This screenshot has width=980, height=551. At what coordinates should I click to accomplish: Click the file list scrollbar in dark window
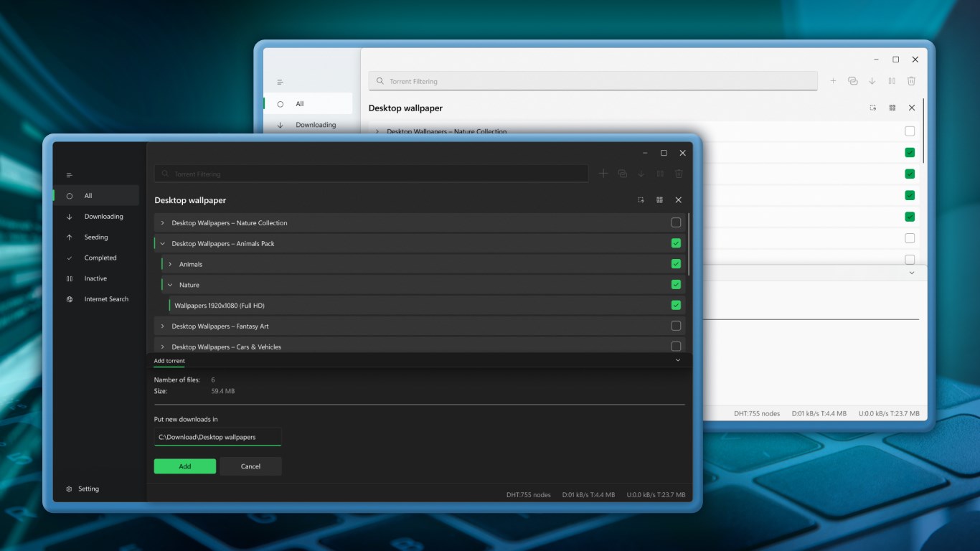689,244
